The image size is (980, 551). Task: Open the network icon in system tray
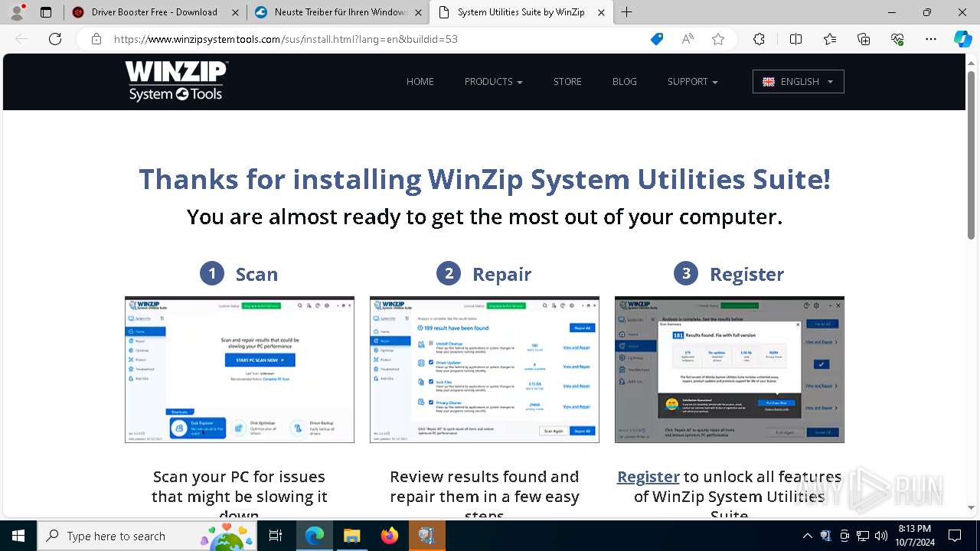[x=863, y=536]
